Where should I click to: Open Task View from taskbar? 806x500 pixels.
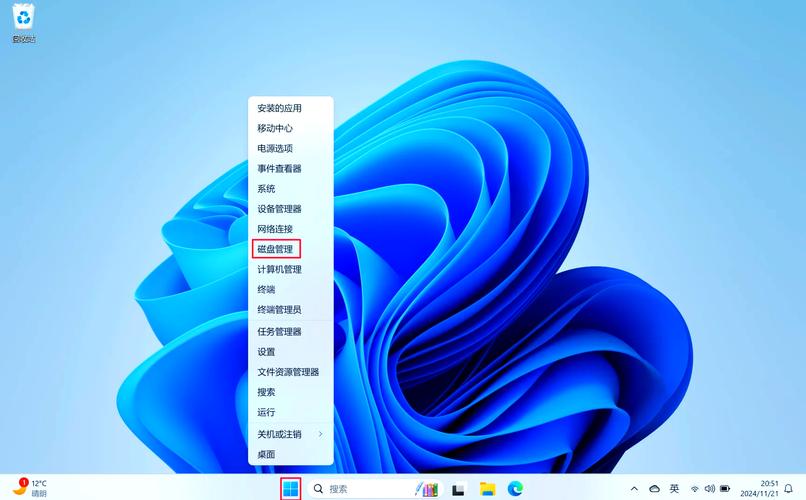458,489
